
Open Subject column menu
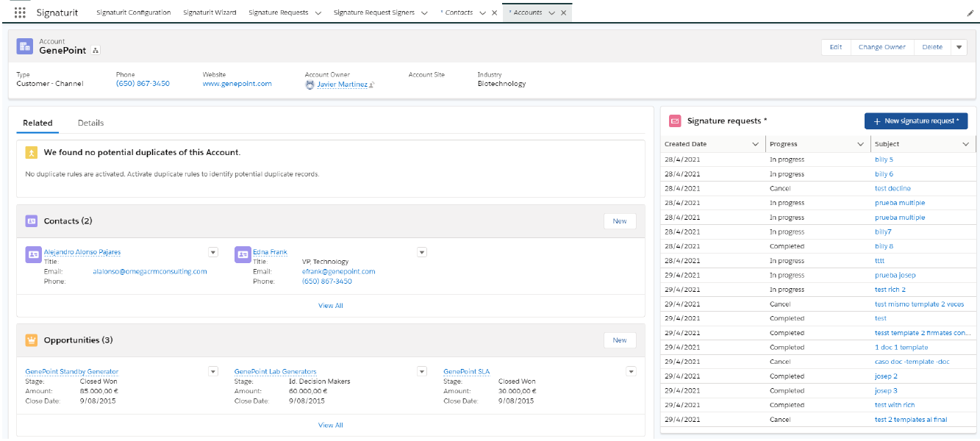(966, 144)
